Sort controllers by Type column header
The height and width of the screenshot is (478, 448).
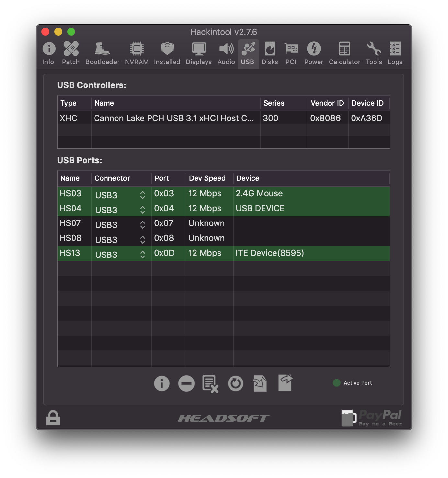point(74,103)
